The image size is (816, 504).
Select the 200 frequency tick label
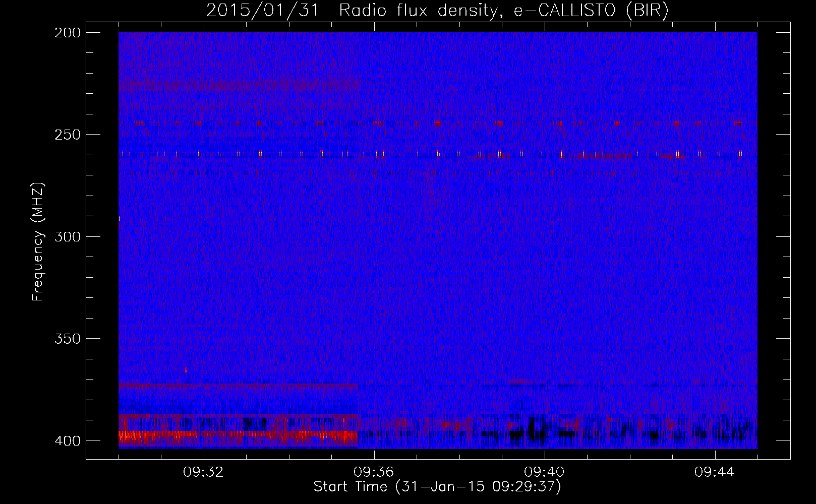(67, 33)
